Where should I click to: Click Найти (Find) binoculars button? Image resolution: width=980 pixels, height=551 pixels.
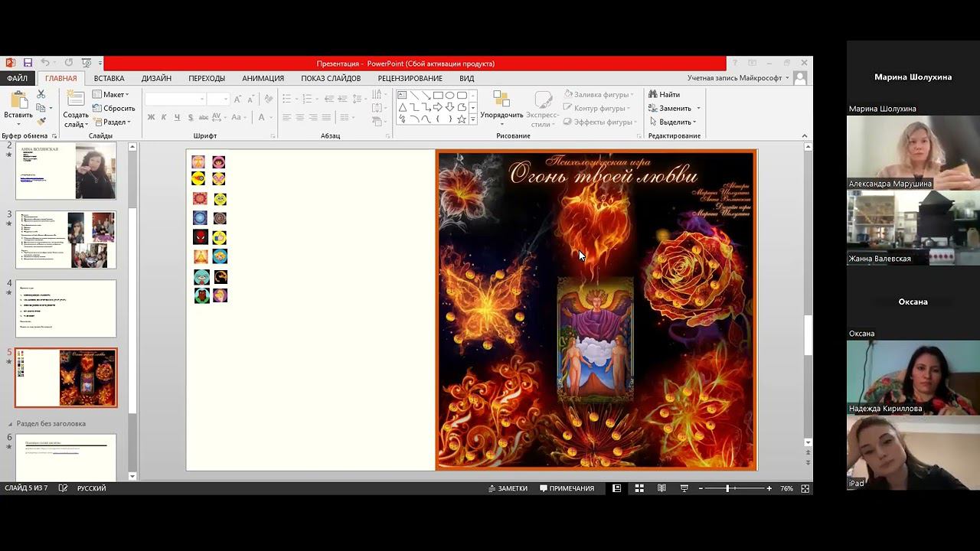(664, 95)
